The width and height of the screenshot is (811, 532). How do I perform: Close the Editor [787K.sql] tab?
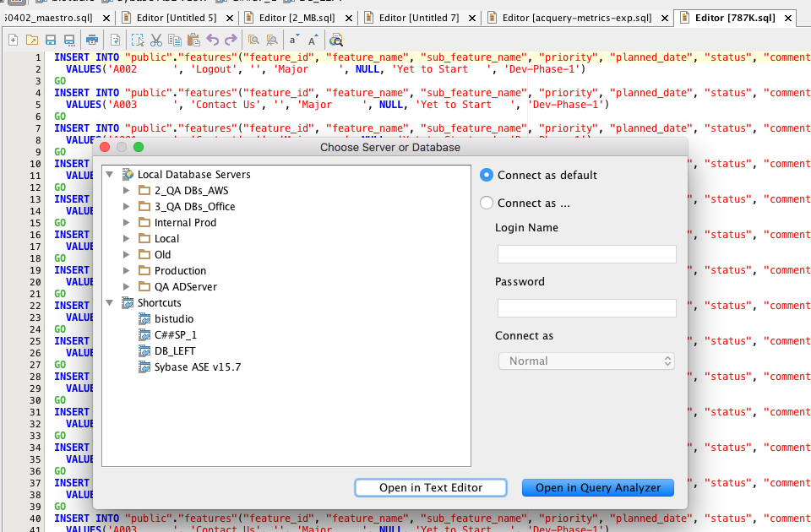pos(787,18)
